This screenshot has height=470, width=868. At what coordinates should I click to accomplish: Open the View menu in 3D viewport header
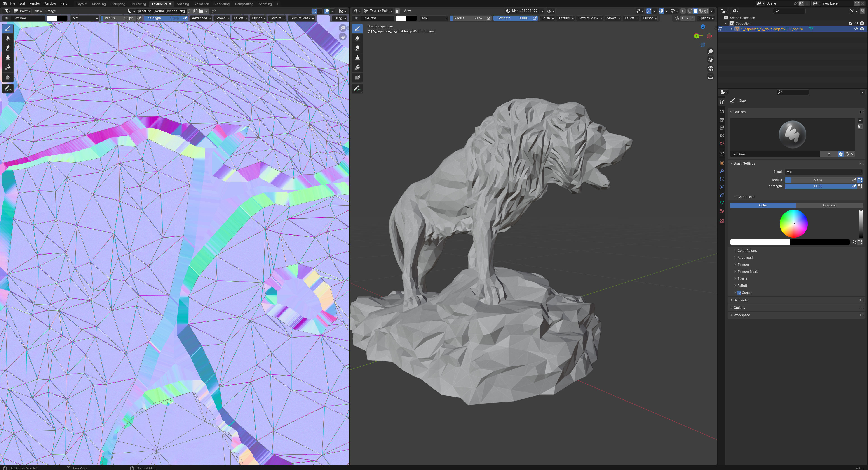click(407, 11)
